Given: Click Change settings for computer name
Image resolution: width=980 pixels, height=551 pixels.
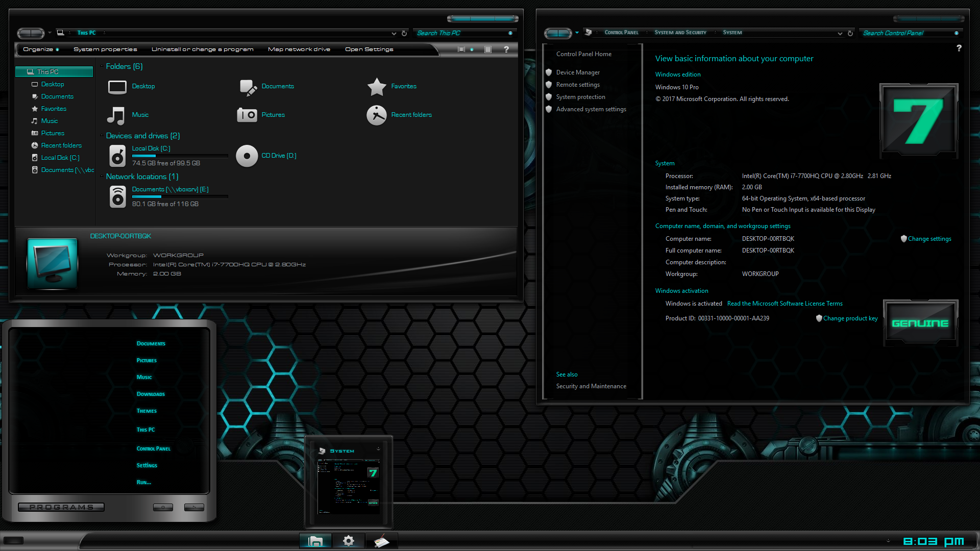Looking at the screenshot, I should coord(929,238).
